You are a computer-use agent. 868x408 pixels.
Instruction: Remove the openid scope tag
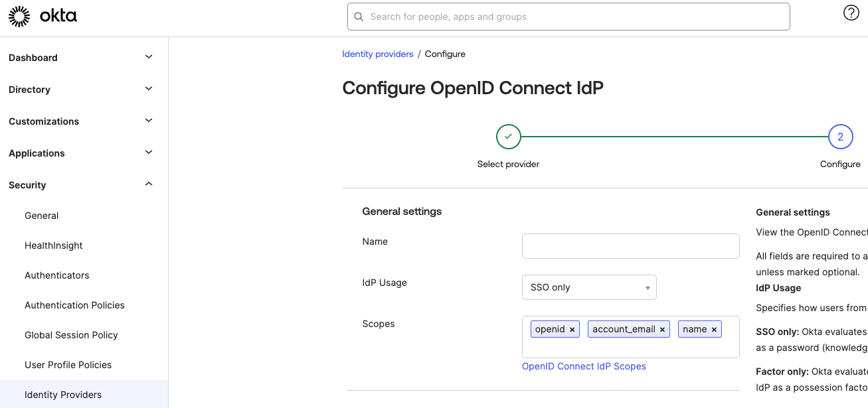pyautogui.click(x=572, y=330)
